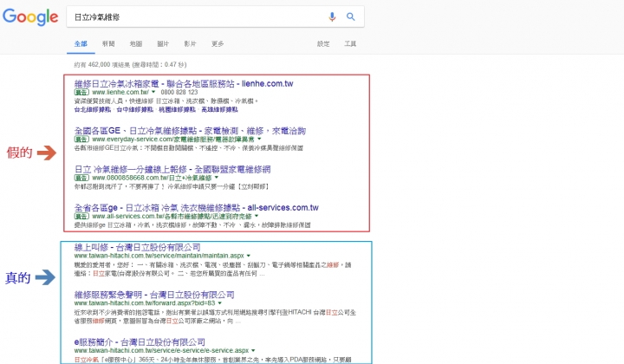The width and height of the screenshot is (624, 364).
Task: Expand dropdown arrow next to all-services.com.tw URL
Action: pyautogui.click(x=257, y=216)
